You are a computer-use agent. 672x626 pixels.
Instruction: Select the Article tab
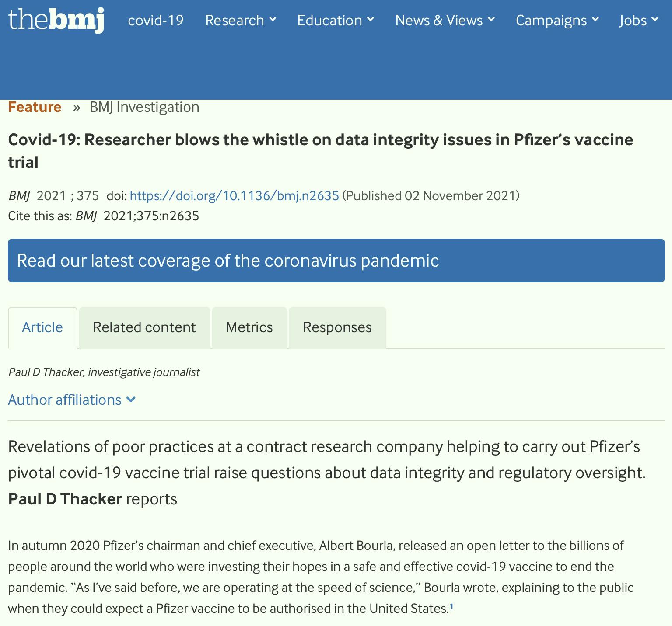42,327
